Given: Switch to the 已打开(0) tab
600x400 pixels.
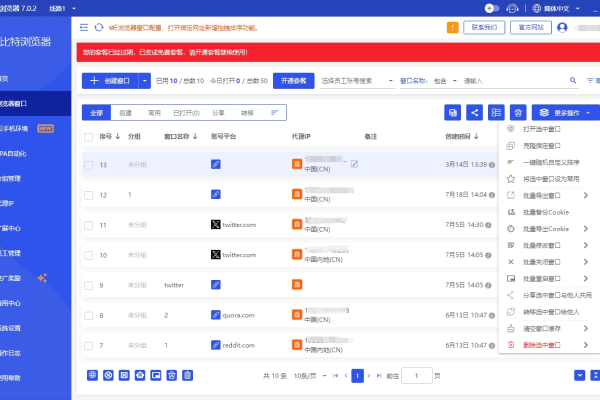Looking at the screenshot, I should click(187, 113).
